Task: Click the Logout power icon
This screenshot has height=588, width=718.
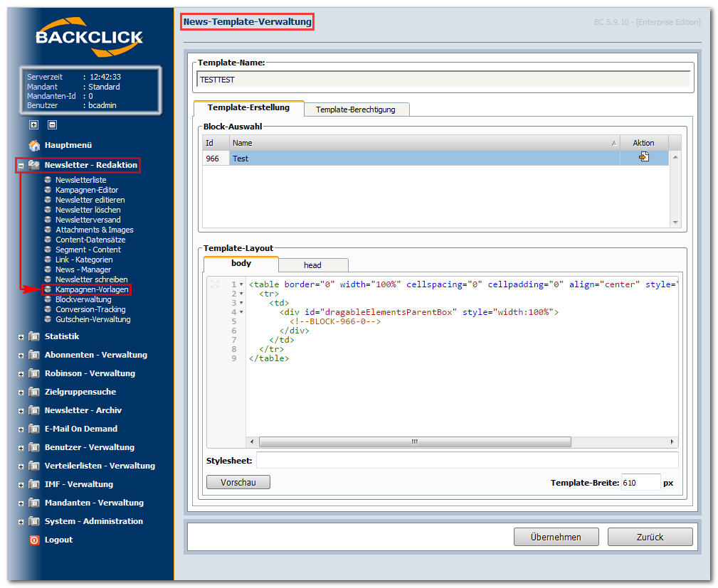Action: point(34,540)
